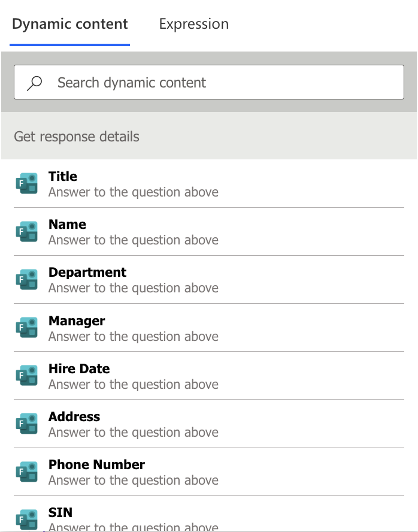Select the Title dynamic content item
418x532 pixels.
(209, 183)
